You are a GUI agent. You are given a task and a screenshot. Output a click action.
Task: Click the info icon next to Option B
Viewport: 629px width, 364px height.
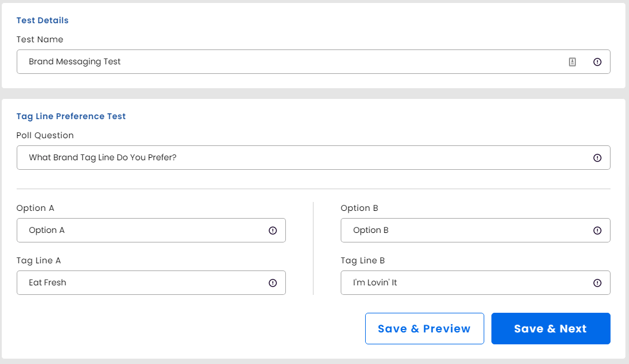[597, 230]
